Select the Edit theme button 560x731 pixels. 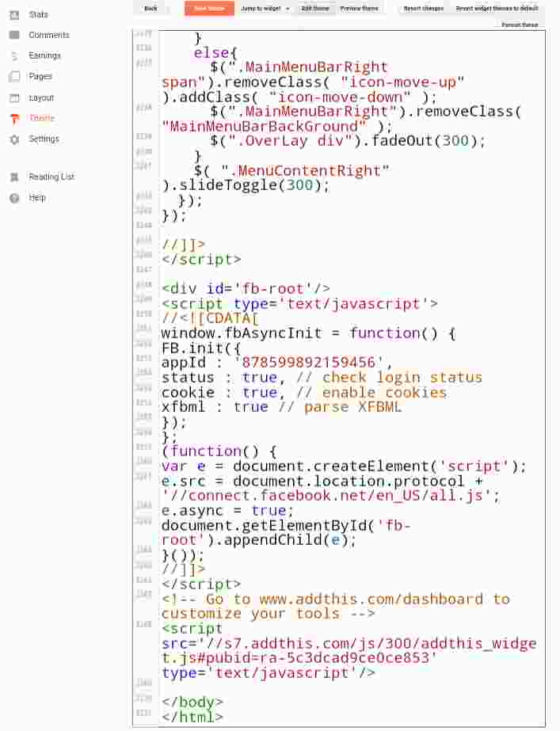[315, 9]
